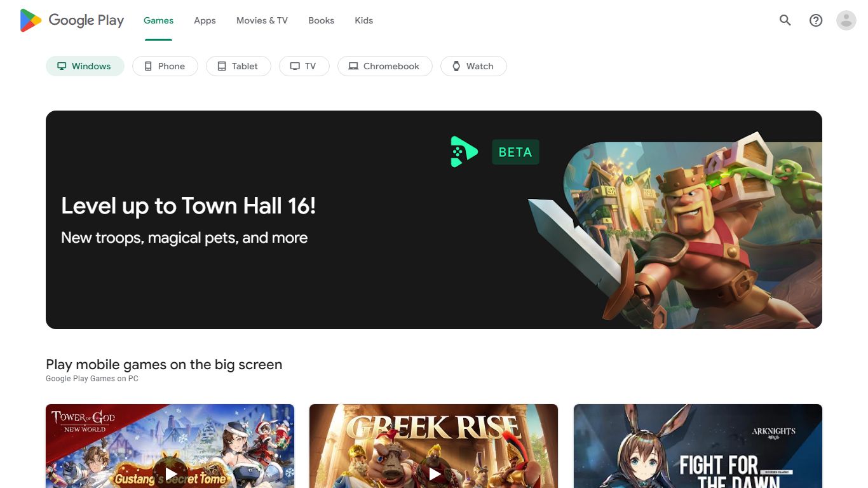Open the Town Hall 16 banner
This screenshot has height=488, width=868.
pos(434,220)
